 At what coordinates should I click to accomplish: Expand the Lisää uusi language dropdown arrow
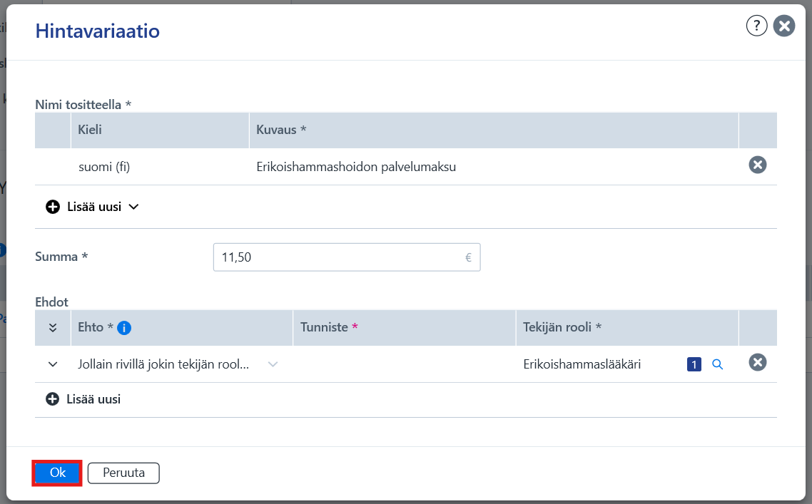pos(133,207)
